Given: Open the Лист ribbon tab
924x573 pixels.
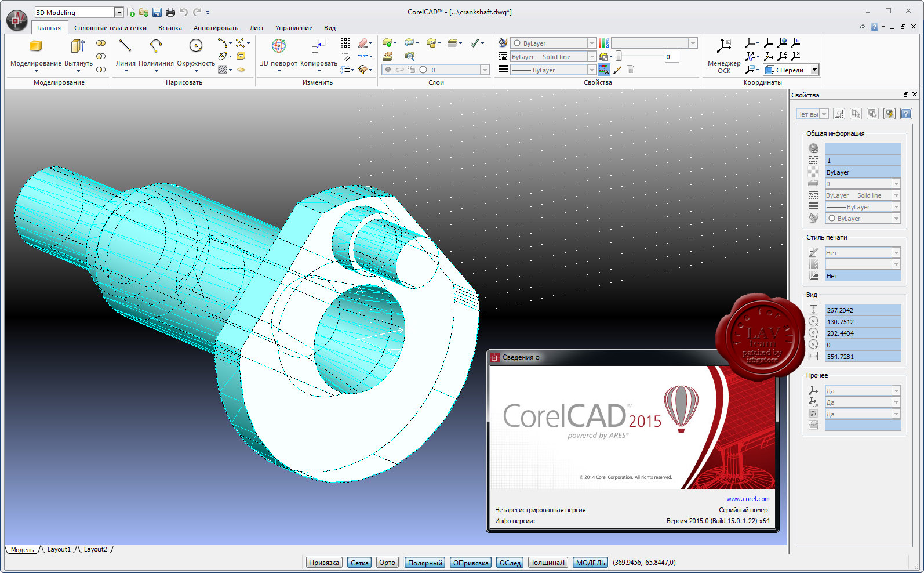Looking at the screenshot, I should [257, 28].
